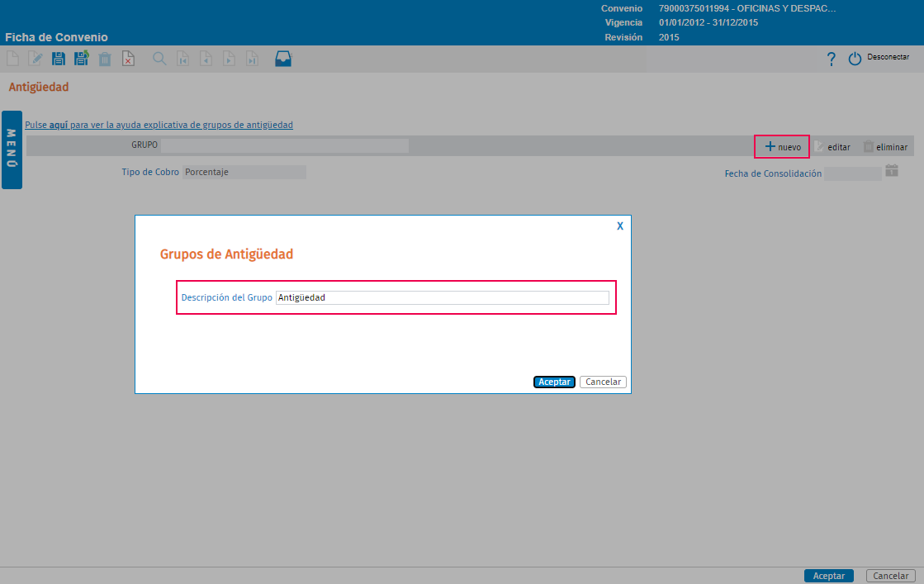This screenshot has height=584, width=924.
Task: Click the editar group button
Action: [x=832, y=147]
